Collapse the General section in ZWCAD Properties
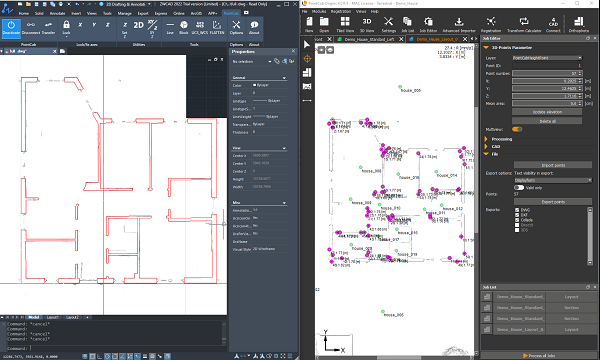 pyautogui.click(x=284, y=78)
